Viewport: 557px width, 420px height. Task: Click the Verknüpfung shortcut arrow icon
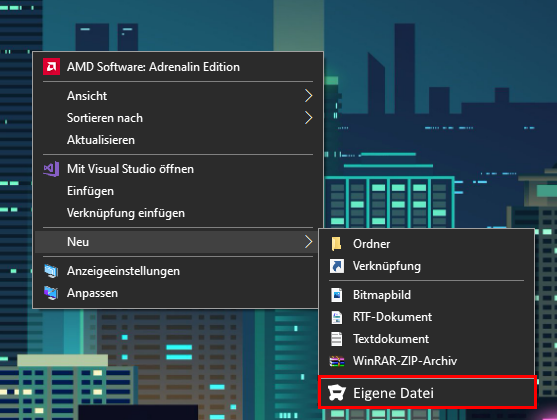[x=337, y=266]
